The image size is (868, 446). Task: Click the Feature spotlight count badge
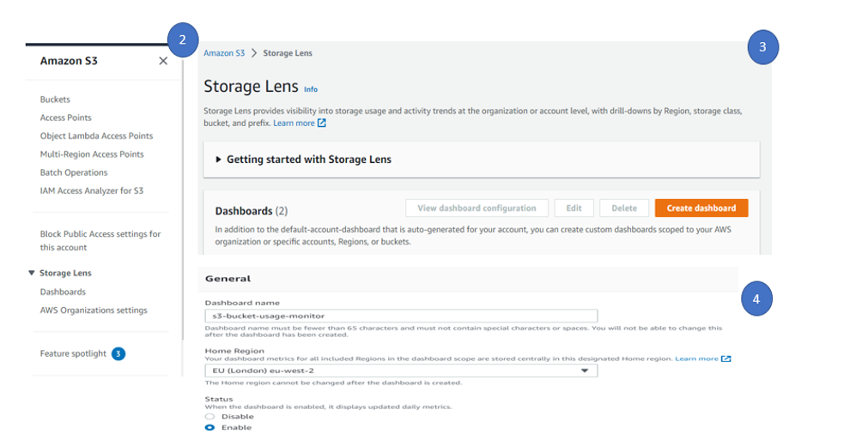(118, 353)
